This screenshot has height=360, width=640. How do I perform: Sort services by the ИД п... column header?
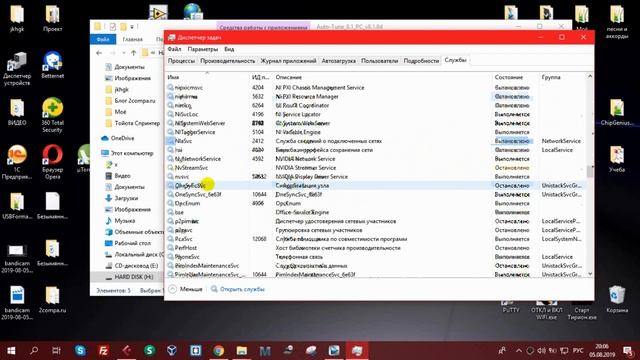coord(261,77)
